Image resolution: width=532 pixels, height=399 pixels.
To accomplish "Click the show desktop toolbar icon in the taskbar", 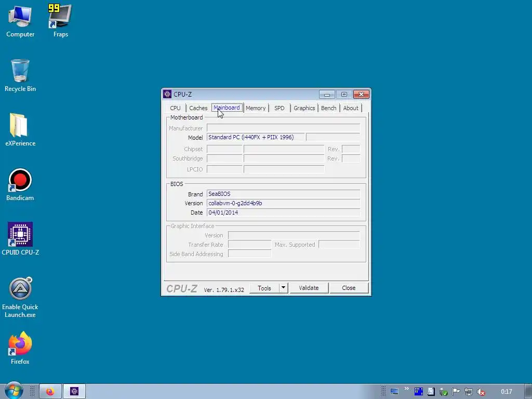I will (394, 392).
